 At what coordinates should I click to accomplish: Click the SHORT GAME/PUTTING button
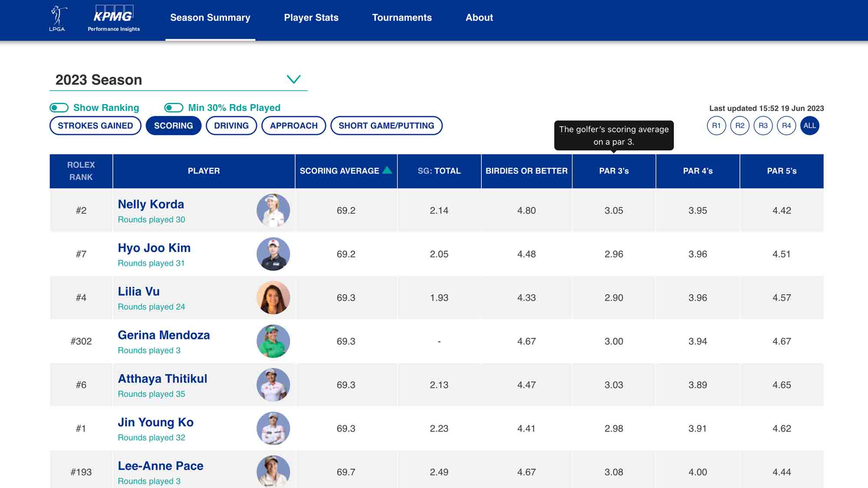(x=386, y=125)
